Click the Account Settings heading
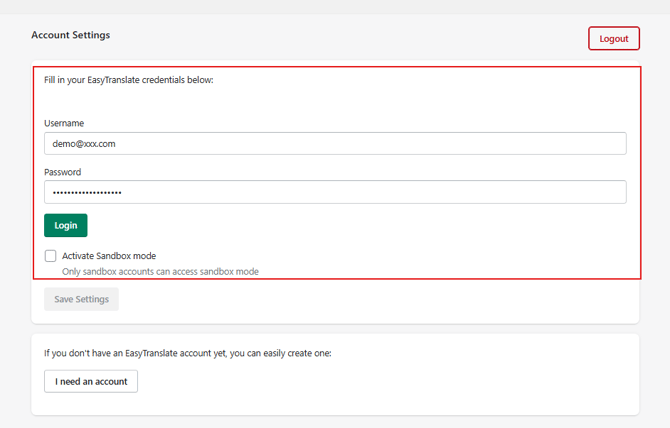This screenshot has height=428, width=670. pos(70,35)
